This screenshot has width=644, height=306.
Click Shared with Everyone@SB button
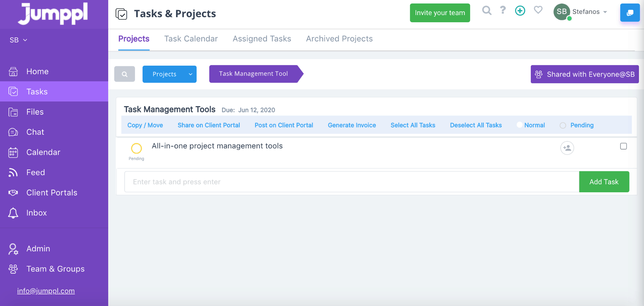click(x=584, y=74)
